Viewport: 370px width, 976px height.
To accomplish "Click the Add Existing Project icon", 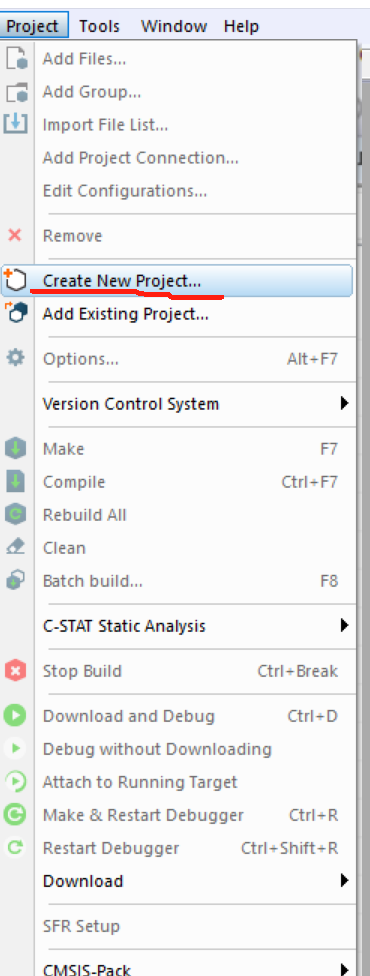I will (16, 313).
